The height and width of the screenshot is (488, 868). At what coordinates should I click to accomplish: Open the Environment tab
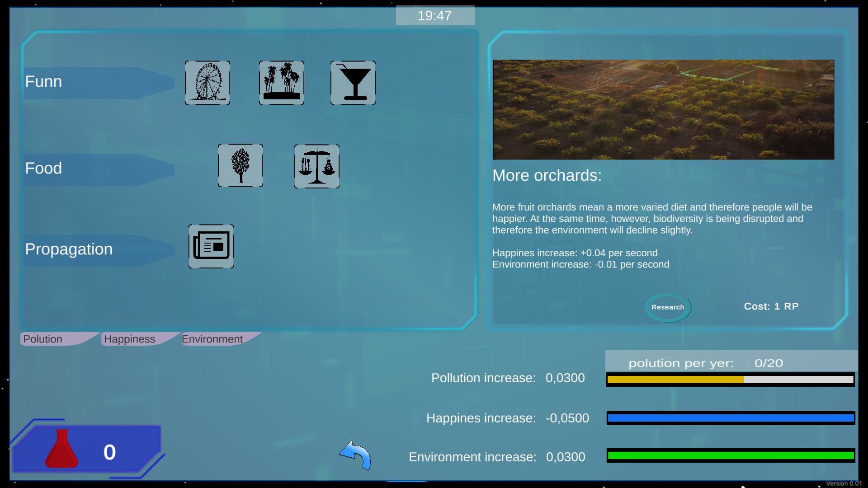212,339
